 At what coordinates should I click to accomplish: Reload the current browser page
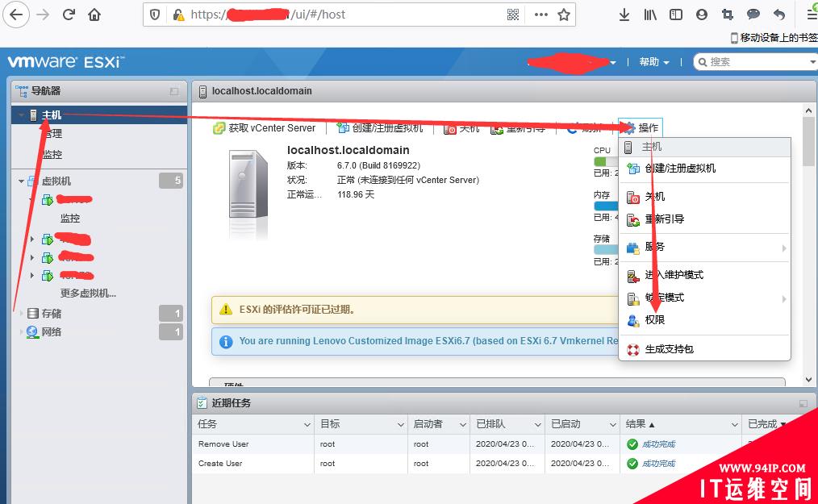point(69,15)
